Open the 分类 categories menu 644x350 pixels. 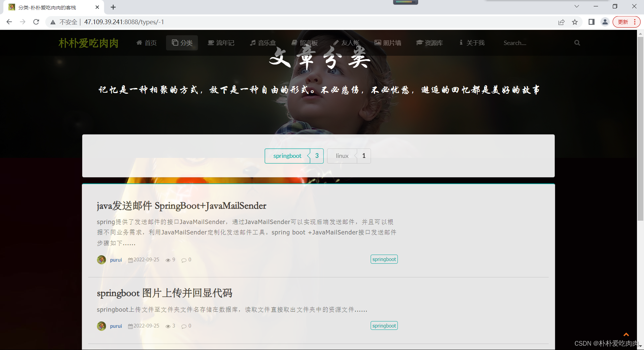[182, 43]
